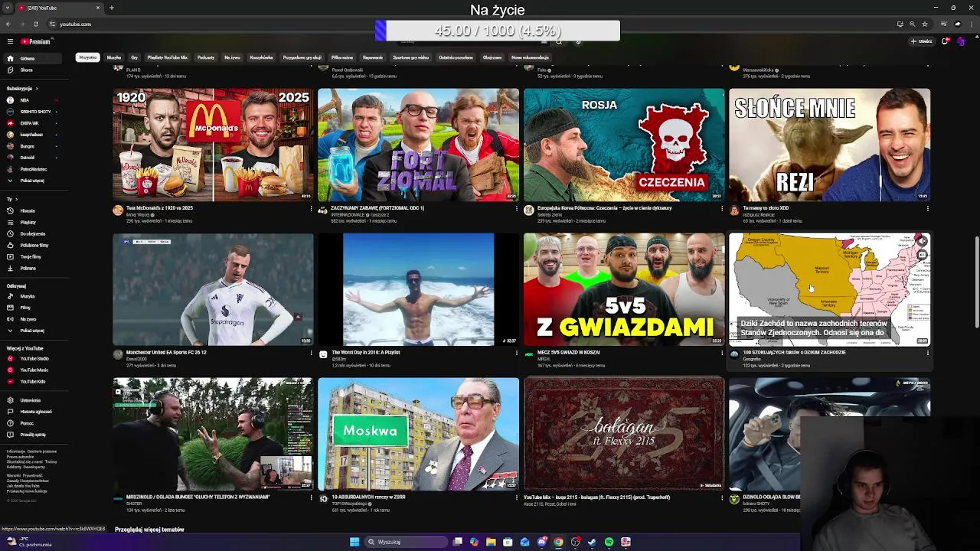
Task: Open Test McDonald's z 1920 vs 2025 title
Action: 159,208
